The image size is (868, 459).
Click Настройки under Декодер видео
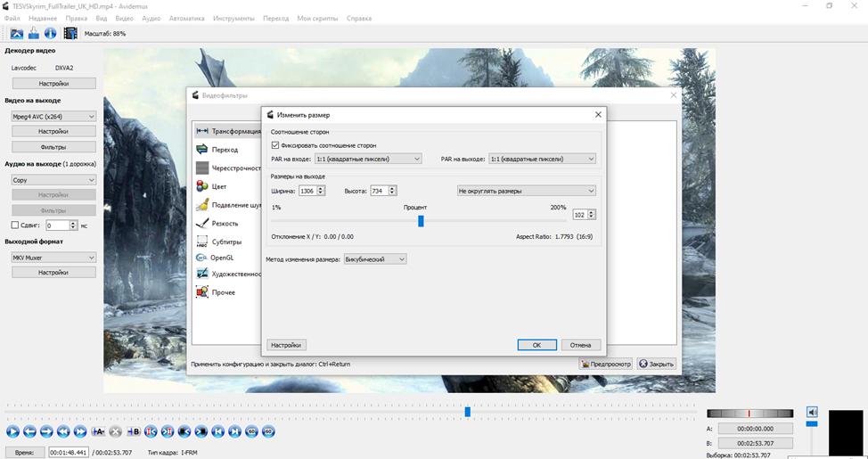[53, 83]
